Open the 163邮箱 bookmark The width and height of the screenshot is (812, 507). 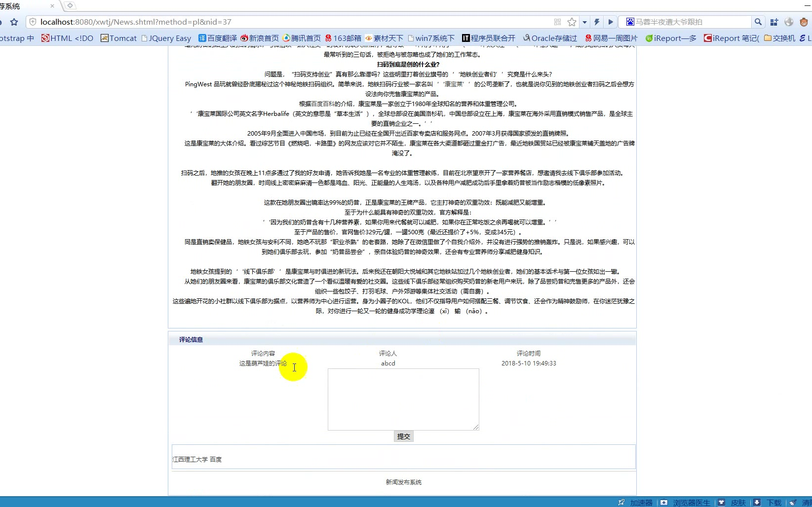pyautogui.click(x=343, y=38)
